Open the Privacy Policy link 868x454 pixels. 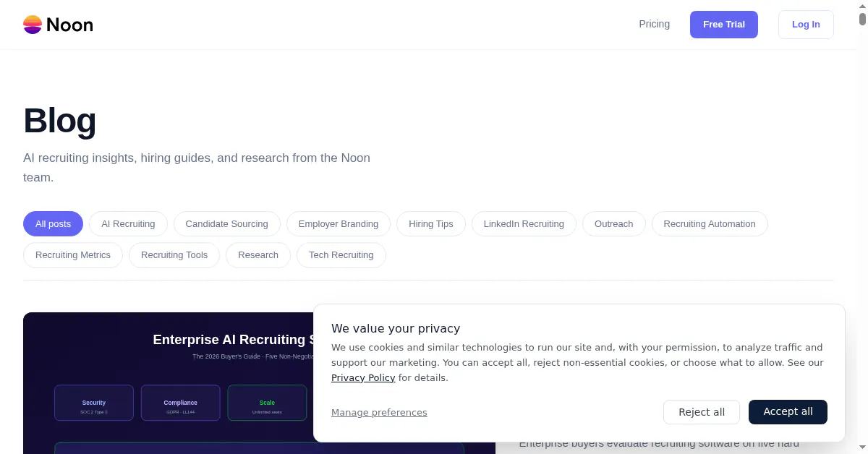click(x=363, y=377)
